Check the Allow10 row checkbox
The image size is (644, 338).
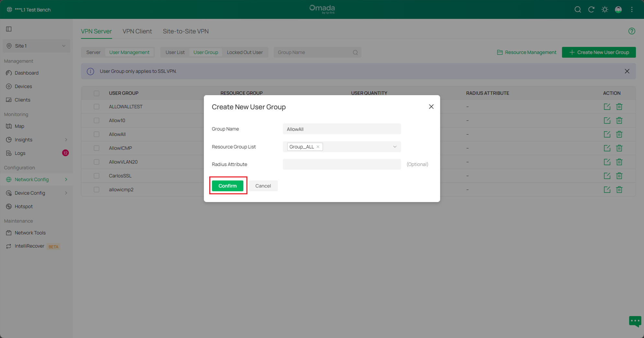tap(97, 120)
